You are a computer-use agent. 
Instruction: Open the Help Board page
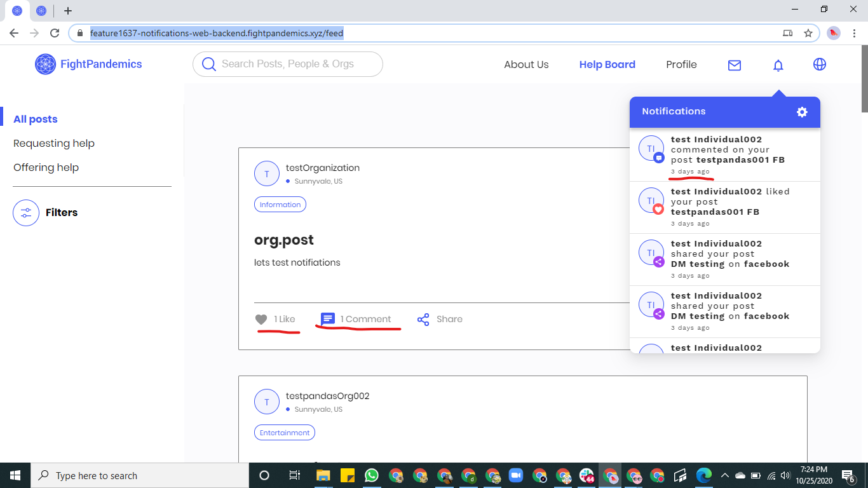click(x=607, y=65)
